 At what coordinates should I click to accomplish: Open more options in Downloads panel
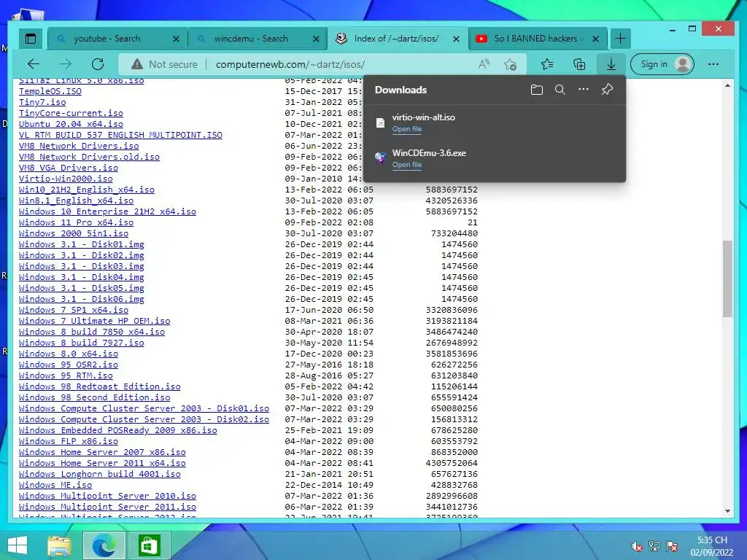584,90
